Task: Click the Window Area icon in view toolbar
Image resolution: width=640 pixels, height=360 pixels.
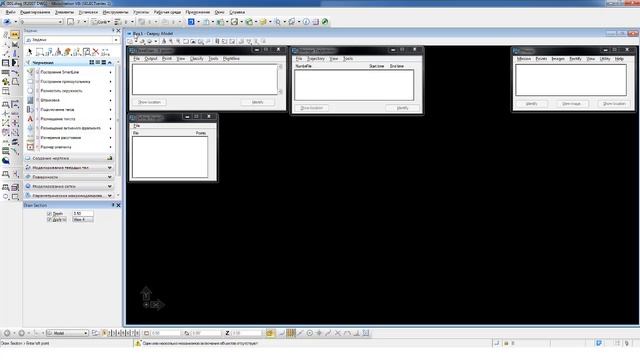Action: click(x=186, y=41)
